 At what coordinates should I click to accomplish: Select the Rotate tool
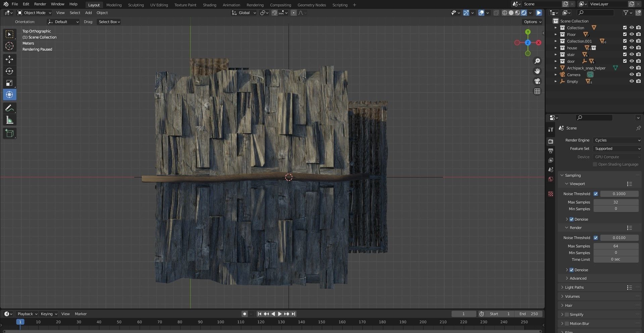(9, 71)
